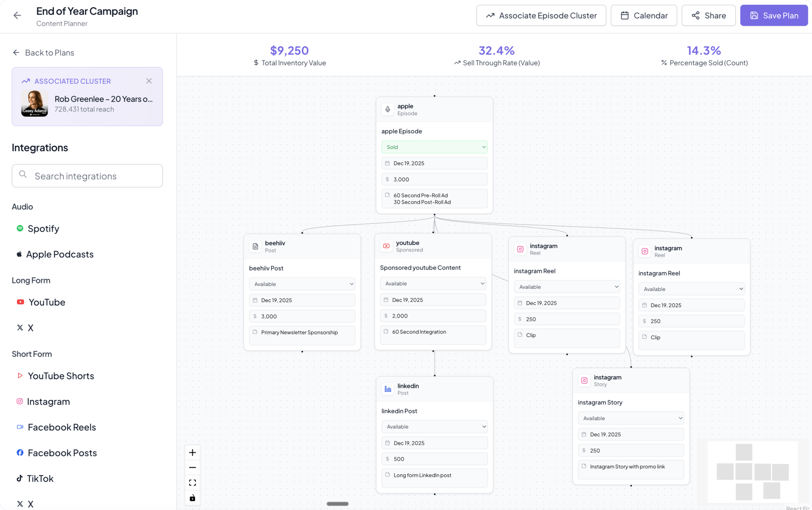This screenshot has width=812, height=510.
Task: Remove associated cluster with X icon
Action: point(149,81)
